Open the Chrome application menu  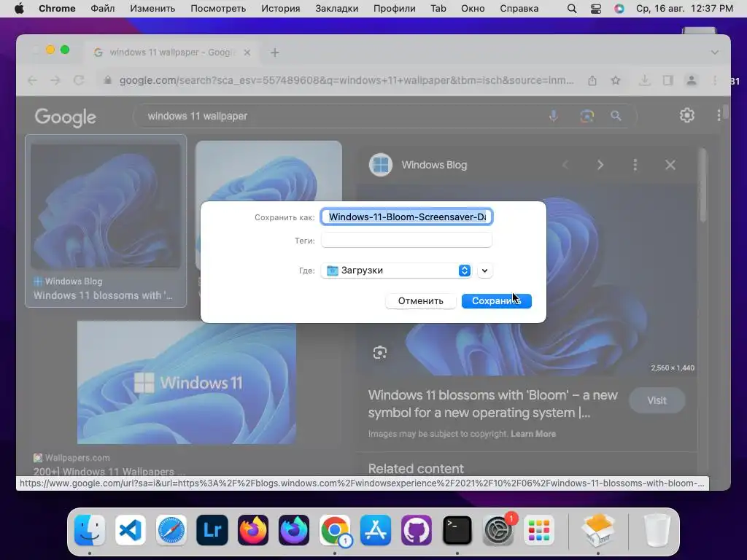pos(57,9)
